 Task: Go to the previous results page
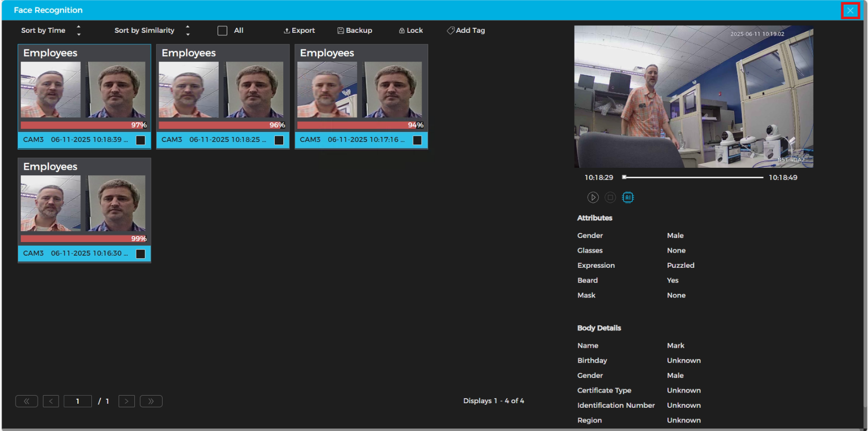51,401
